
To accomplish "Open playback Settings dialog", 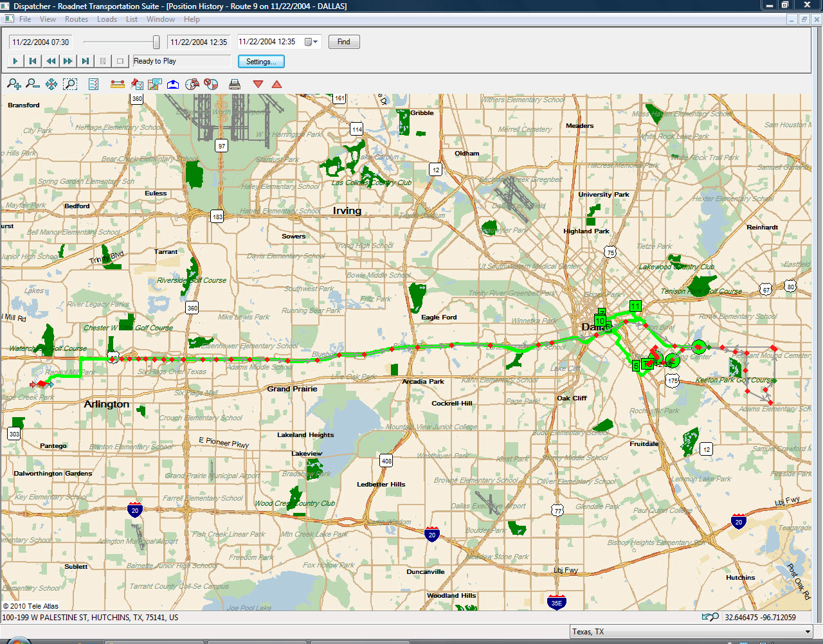I will 261,62.
